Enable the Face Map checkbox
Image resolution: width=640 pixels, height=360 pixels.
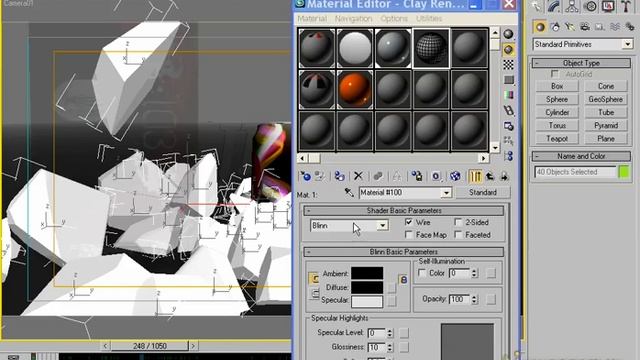coord(409,235)
